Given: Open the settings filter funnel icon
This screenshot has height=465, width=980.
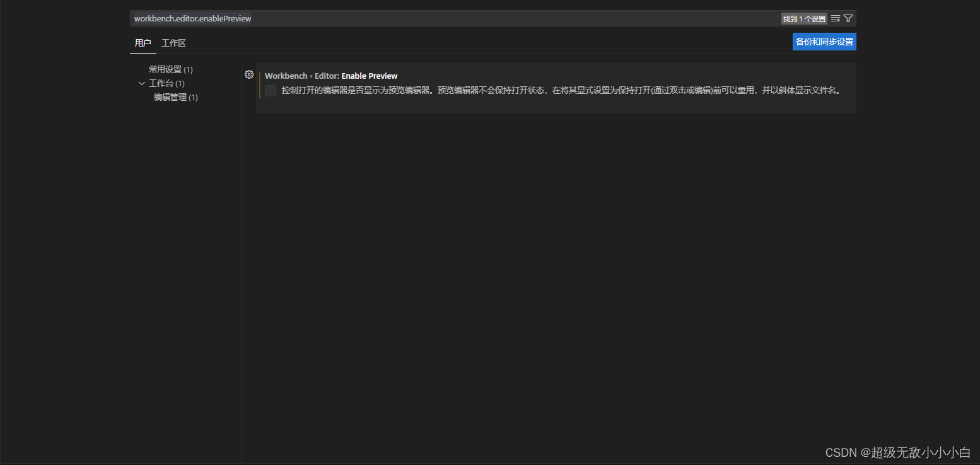Looking at the screenshot, I should click(x=848, y=19).
